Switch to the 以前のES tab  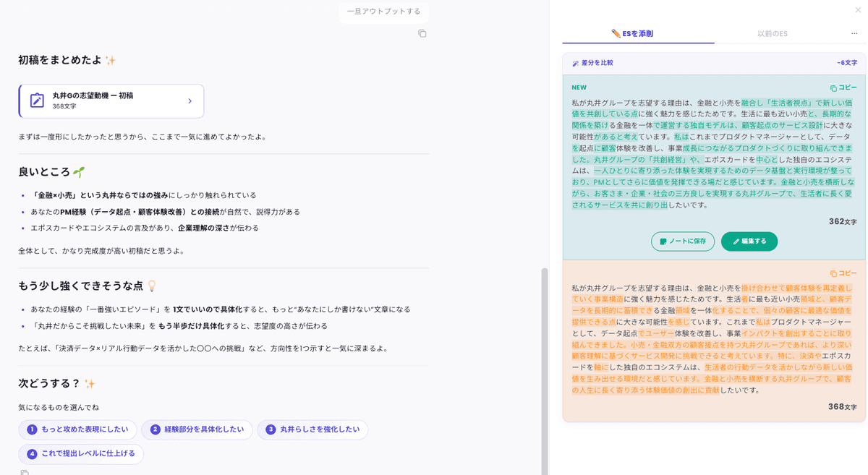[x=774, y=33]
